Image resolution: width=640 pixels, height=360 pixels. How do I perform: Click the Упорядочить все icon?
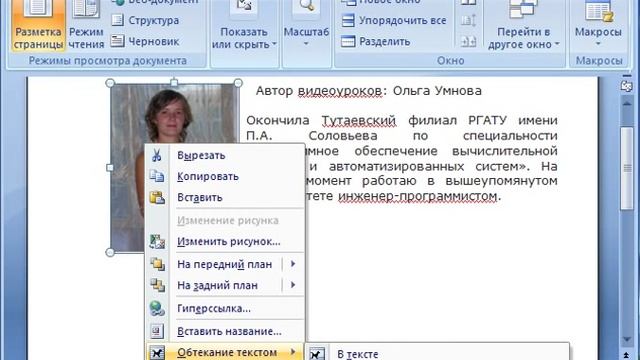[x=348, y=20]
